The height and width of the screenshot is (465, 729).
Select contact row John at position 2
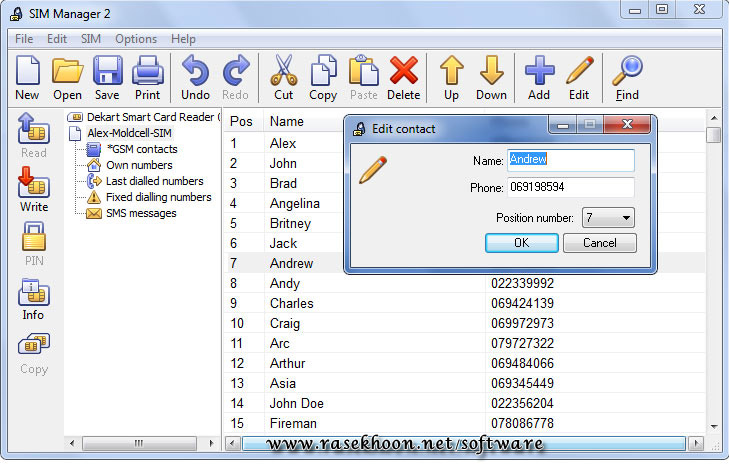pyautogui.click(x=284, y=163)
